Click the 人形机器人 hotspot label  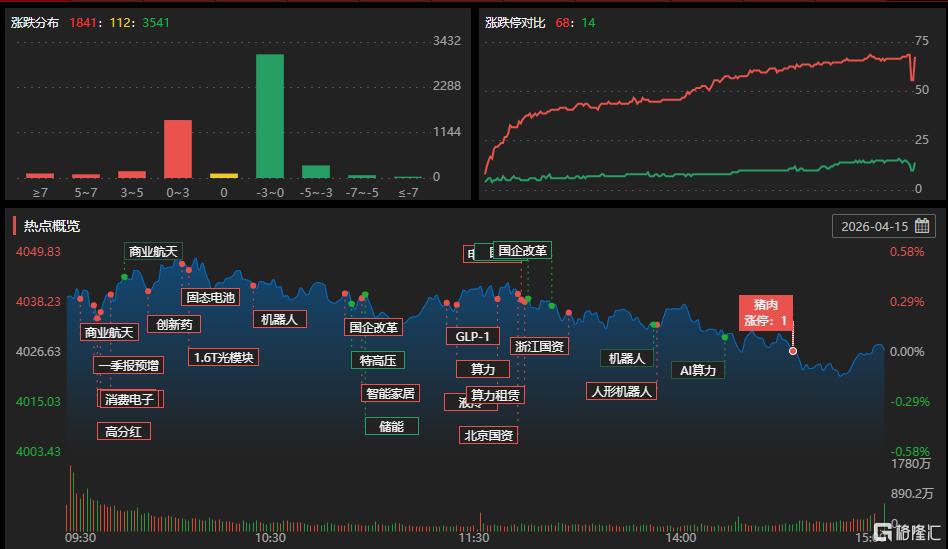click(x=621, y=391)
